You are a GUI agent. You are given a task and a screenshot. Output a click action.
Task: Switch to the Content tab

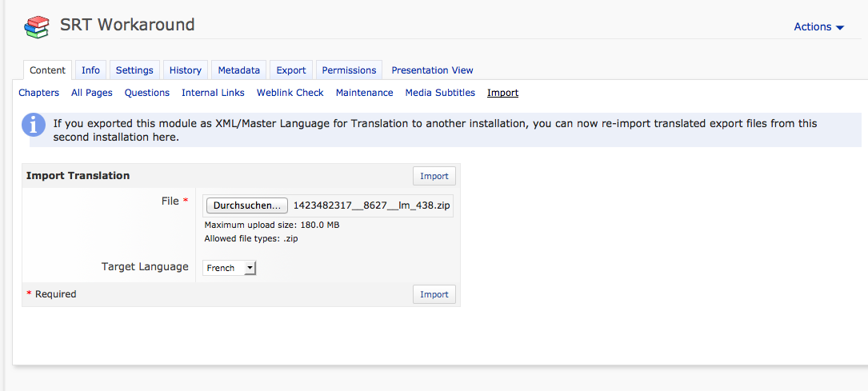[47, 70]
